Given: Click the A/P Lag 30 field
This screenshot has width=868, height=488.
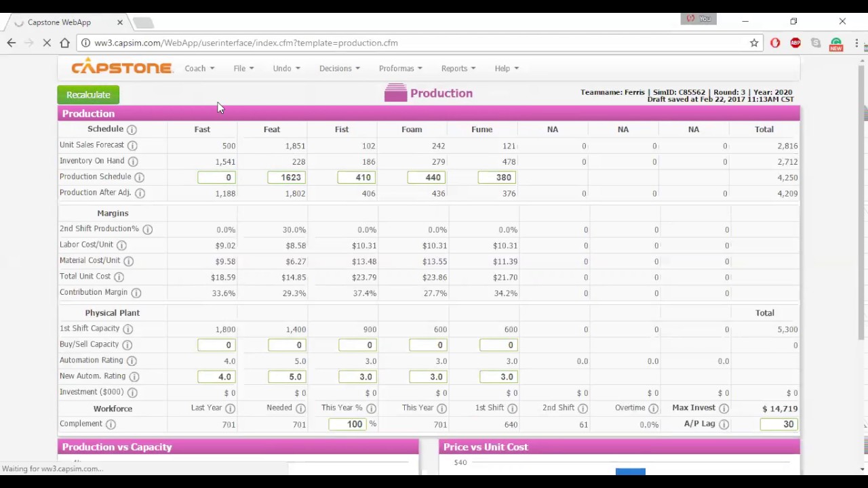Looking at the screenshot, I should point(778,424).
